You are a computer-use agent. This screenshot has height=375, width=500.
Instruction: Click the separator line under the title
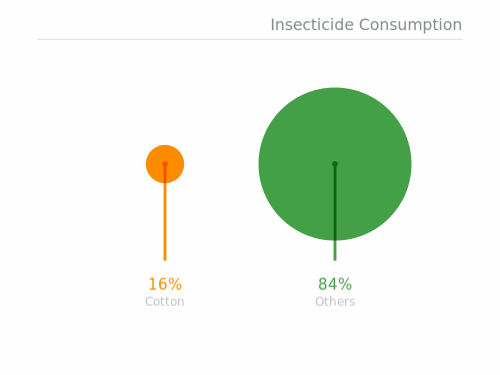tap(250, 39)
